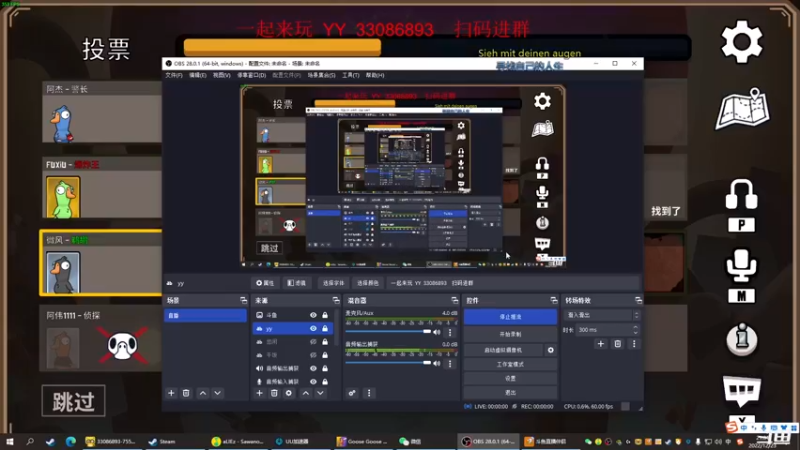This screenshot has width=800, height=450.
Task: Adjust the 麦克风/Aux volume slider
Action: (388, 332)
